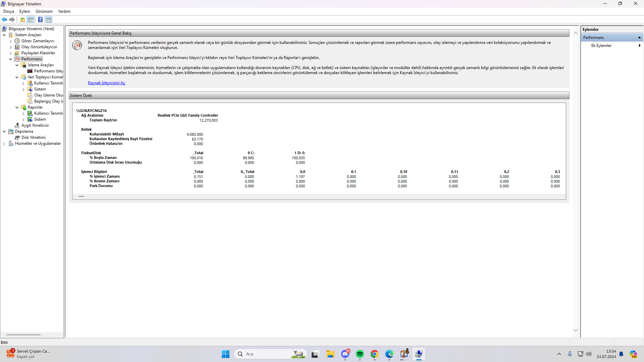Open the Eylem menu
The image size is (644, 362).
click(24, 11)
